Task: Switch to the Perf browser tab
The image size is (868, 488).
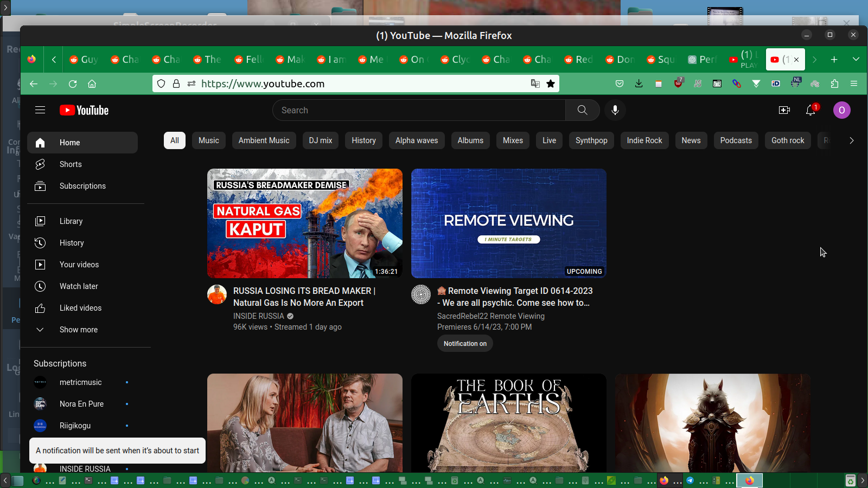Action: (x=702, y=60)
